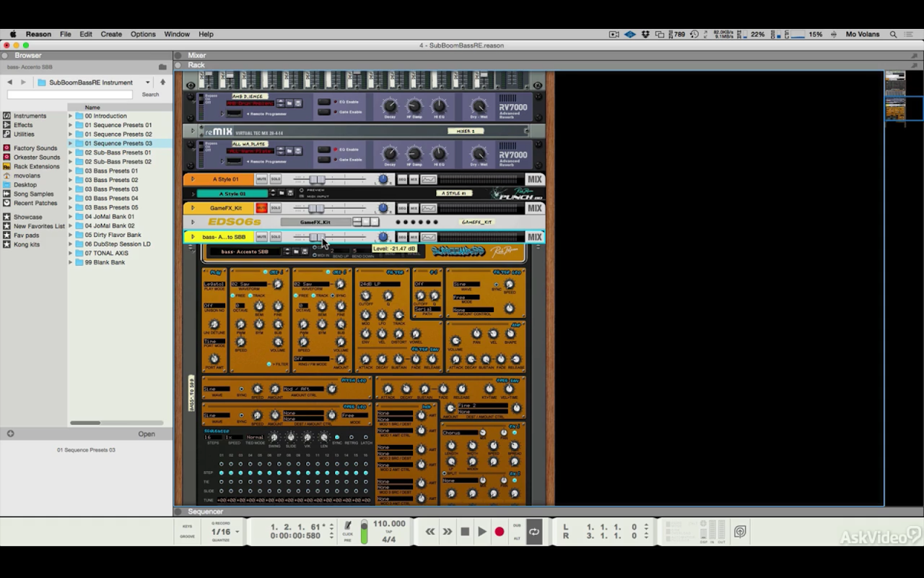Click the bass channel level fader
Screen dimensions: 924x578
coord(317,237)
